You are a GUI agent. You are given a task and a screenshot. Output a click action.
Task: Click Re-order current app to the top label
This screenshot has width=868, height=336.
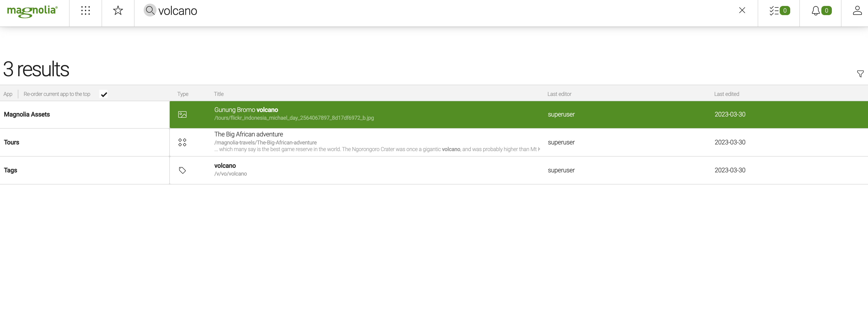[57, 94]
